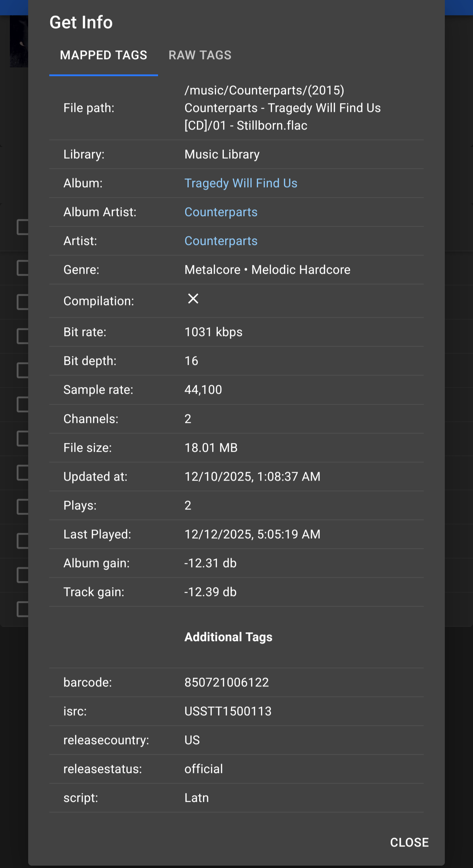The image size is (473, 868).
Task: Click the Music Library value text
Action: coord(222,154)
